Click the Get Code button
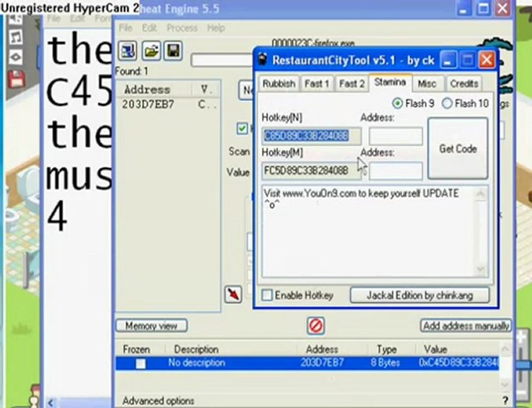Viewport: 532px width, 408px height. 458,148
